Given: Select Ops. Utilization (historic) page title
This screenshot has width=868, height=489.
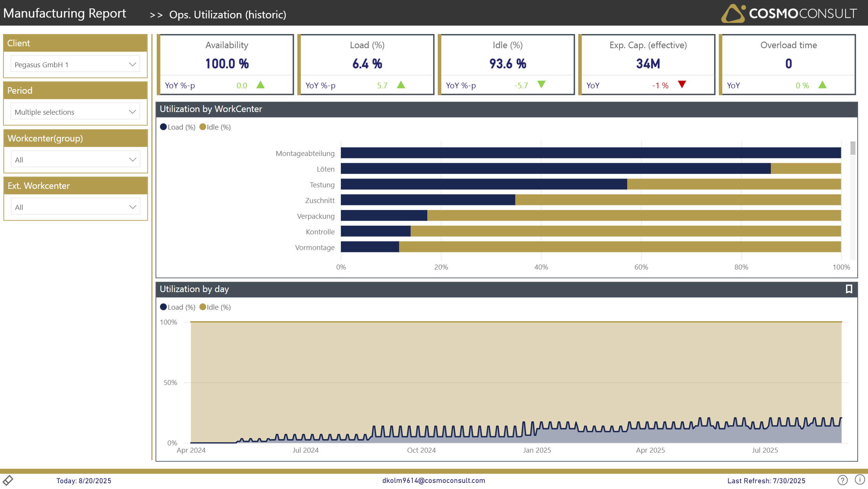Looking at the screenshot, I should tap(227, 15).
